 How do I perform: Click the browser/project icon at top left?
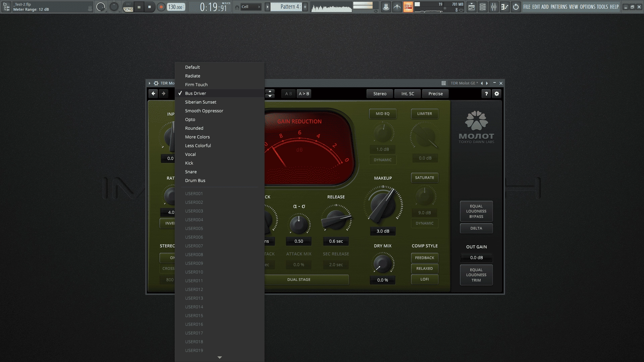coord(6,7)
